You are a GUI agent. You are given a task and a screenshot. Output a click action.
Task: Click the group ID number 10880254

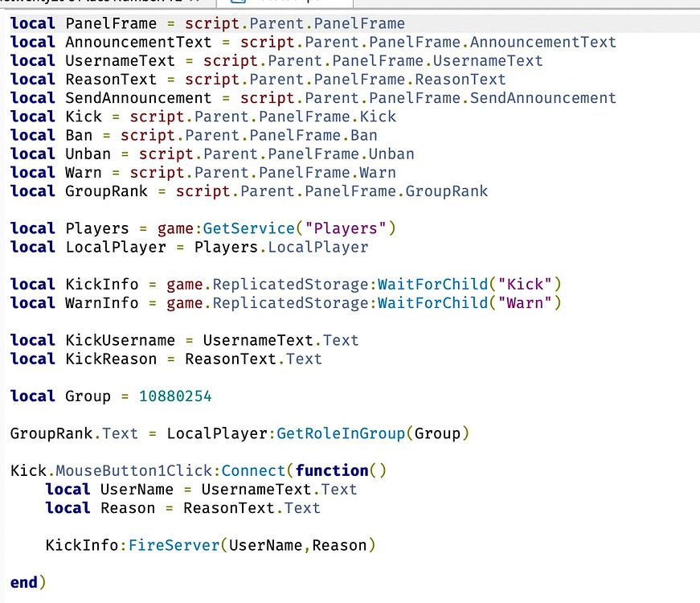(x=175, y=396)
